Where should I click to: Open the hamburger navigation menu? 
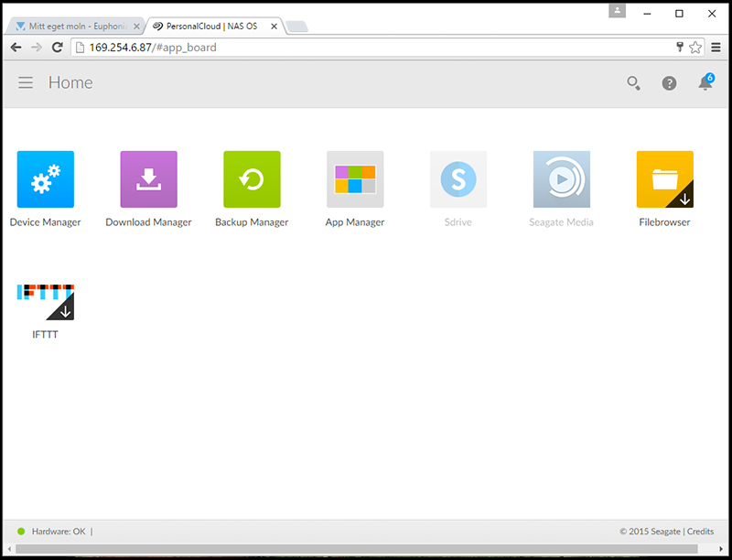point(26,82)
